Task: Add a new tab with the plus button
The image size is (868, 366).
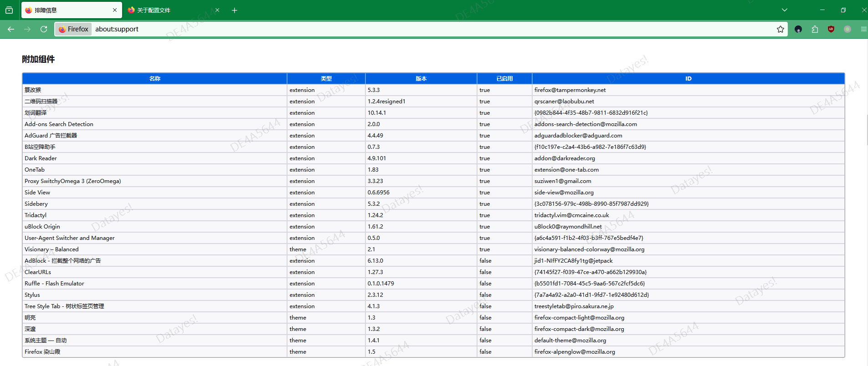Action: coord(234,10)
